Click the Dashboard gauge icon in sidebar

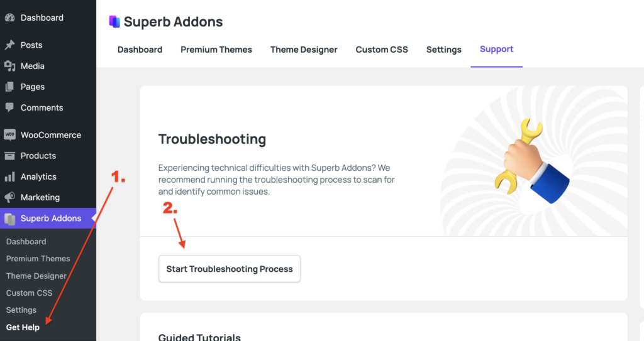click(9, 18)
